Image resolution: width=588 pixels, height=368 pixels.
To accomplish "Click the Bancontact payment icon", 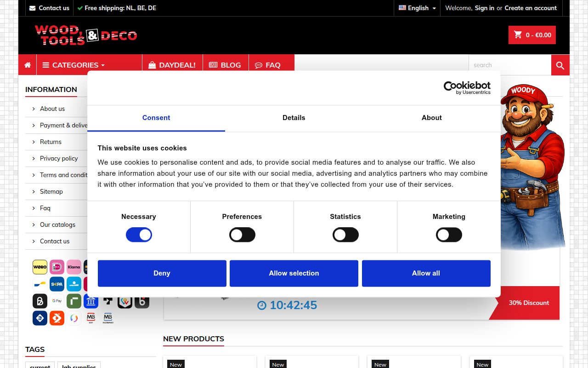I will tap(40, 284).
